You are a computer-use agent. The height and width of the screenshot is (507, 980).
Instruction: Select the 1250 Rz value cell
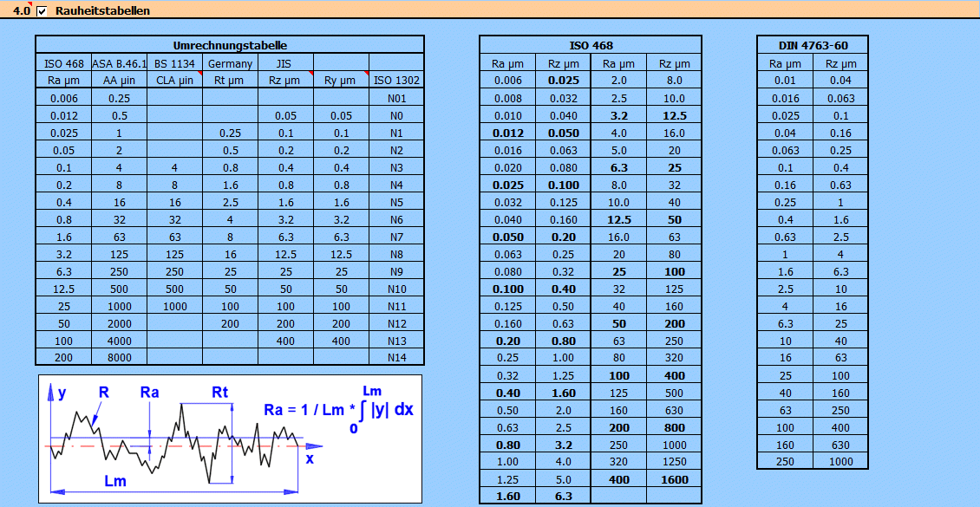pos(674,462)
